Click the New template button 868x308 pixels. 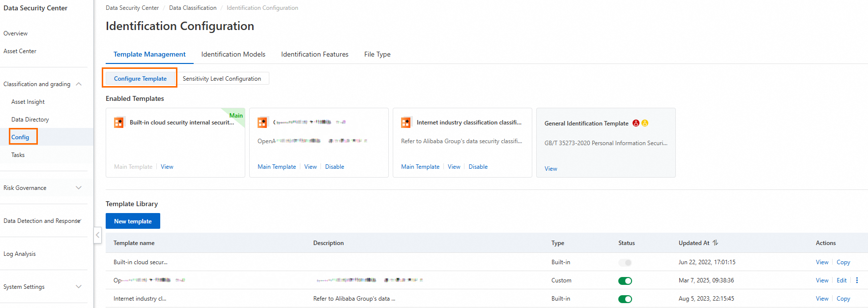point(133,221)
